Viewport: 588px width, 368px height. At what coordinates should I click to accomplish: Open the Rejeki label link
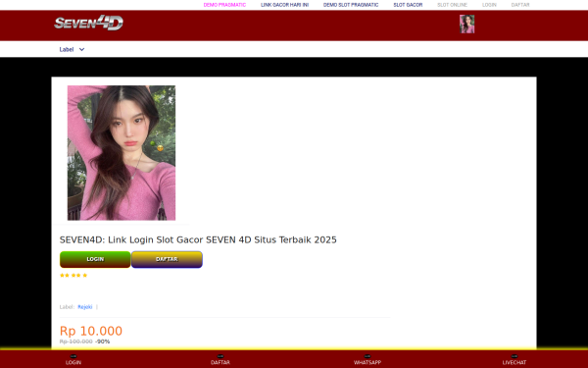point(84,307)
